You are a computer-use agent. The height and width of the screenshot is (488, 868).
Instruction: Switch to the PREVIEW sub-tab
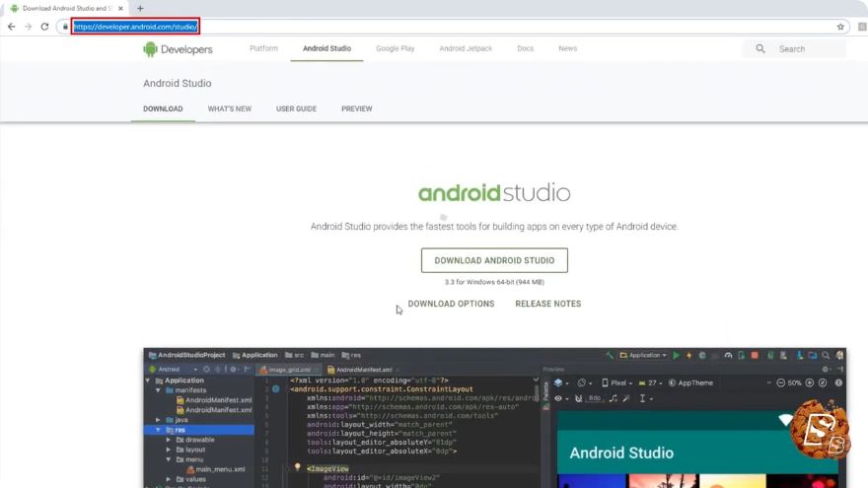coord(356,109)
